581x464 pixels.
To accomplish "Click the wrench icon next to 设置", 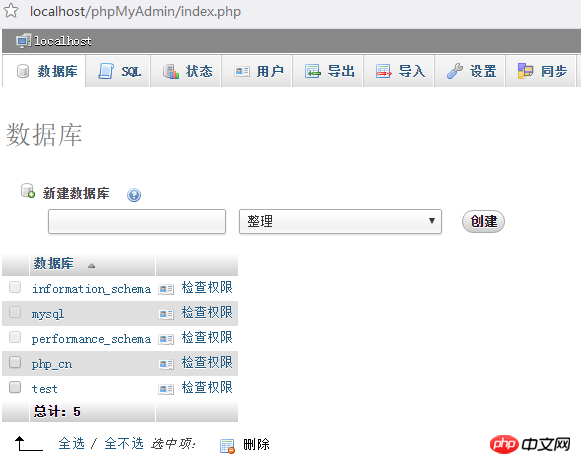I will [455, 71].
